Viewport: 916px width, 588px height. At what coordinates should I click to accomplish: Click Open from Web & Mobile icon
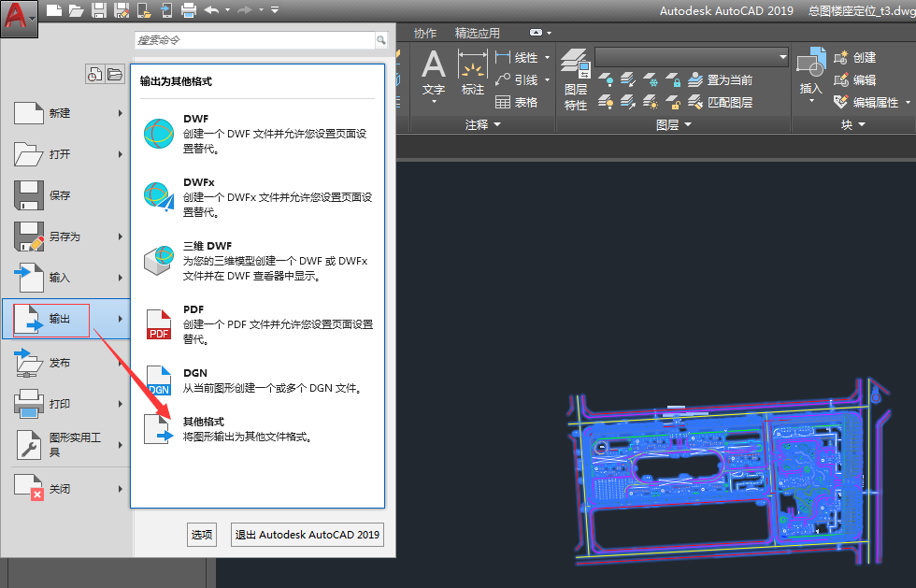pyautogui.click(x=144, y=10)
